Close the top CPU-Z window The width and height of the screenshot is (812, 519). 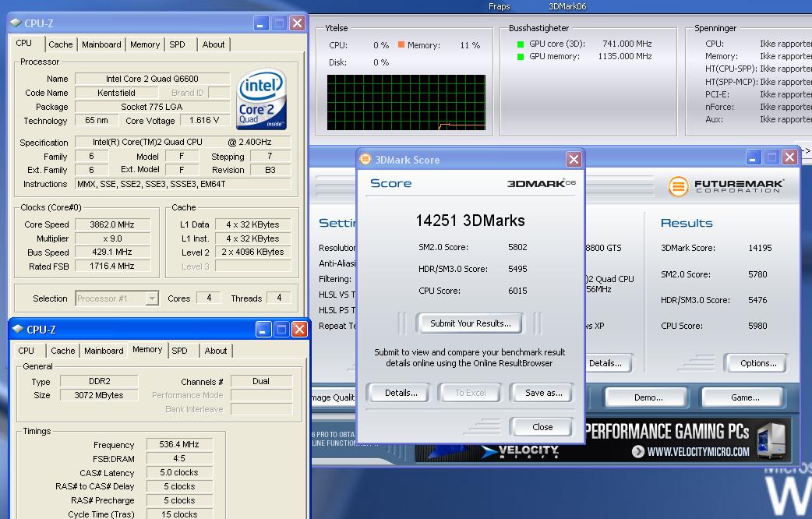[x=297, y=23]
